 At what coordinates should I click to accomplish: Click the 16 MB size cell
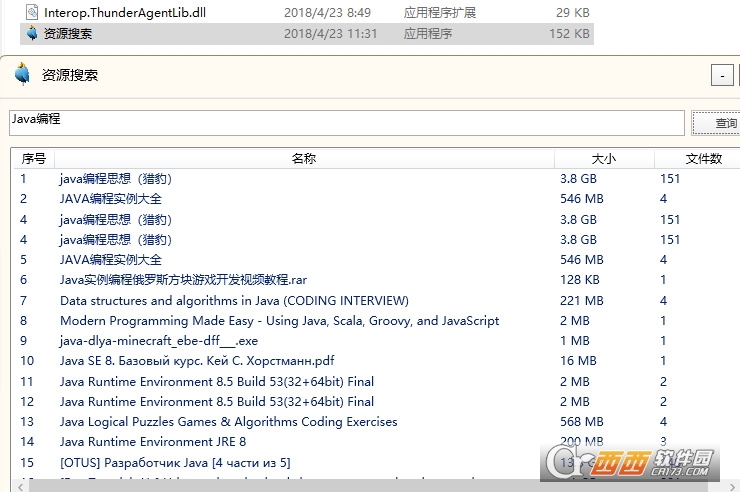(578, 361)
